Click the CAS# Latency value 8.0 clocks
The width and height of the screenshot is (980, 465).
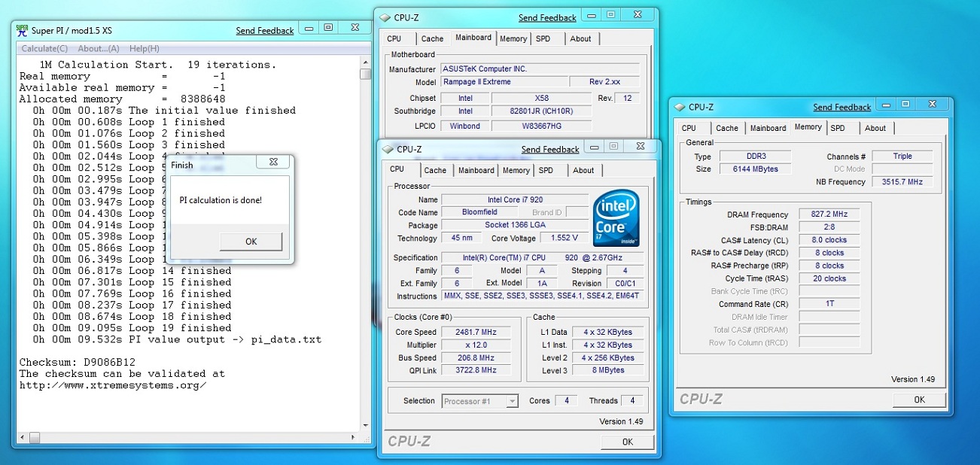(829, 240)
